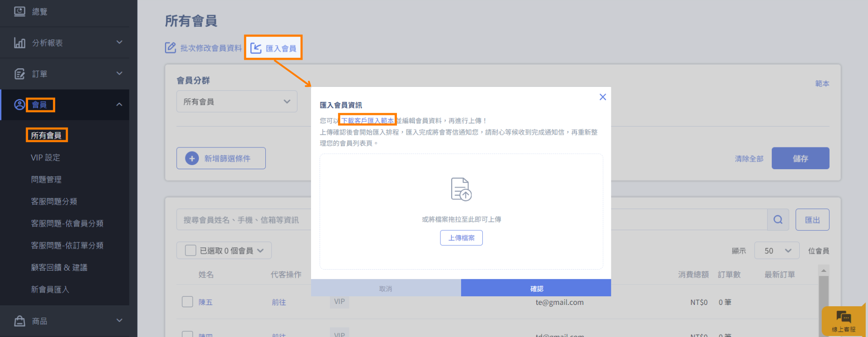
Task: Click the email te@gmail.com cell
Action: (560, 302)
